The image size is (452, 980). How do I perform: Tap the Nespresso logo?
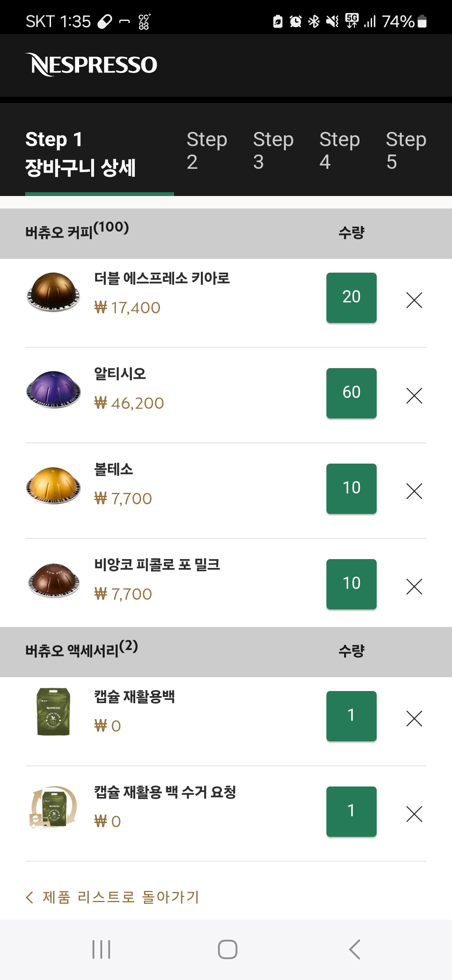click(x=91, y=65)
